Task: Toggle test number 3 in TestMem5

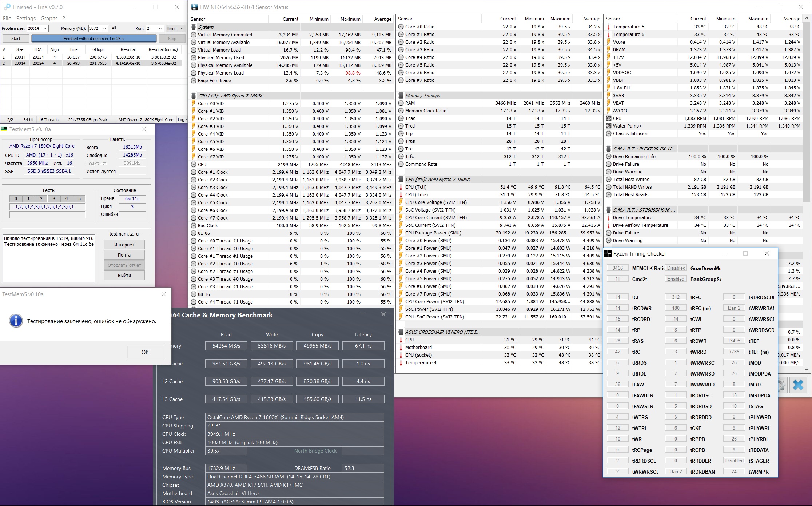Action: coord(54,198)
